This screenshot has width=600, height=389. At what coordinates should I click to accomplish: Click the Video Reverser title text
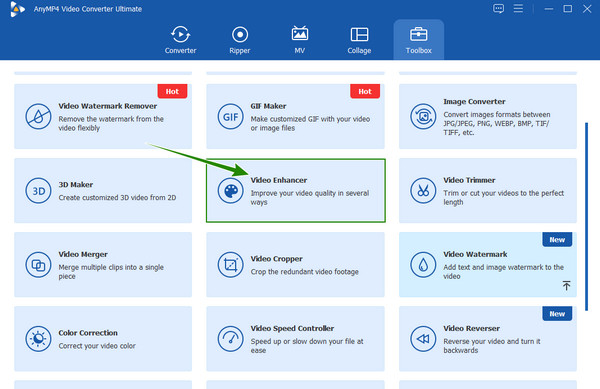pos(471,328)
